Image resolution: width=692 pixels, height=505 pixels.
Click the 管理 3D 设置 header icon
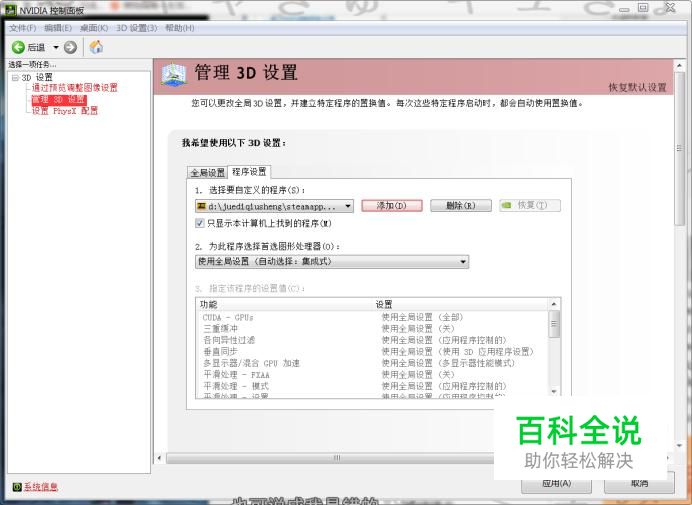click(173, 75)
